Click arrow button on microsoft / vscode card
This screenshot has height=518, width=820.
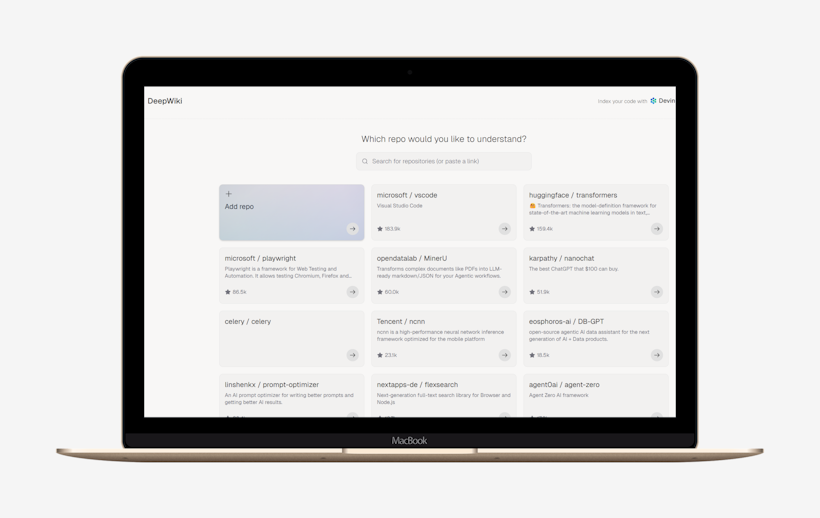click(x=504, y=228)
